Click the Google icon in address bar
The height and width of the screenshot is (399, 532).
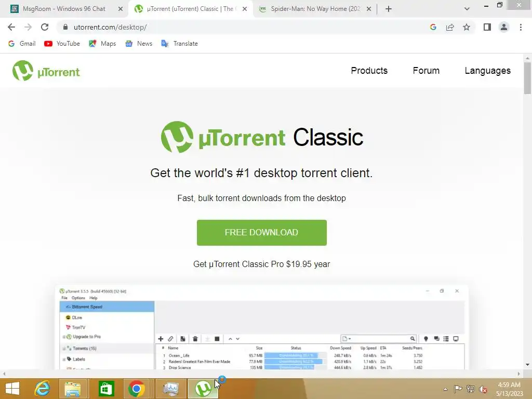click(433, 27)
